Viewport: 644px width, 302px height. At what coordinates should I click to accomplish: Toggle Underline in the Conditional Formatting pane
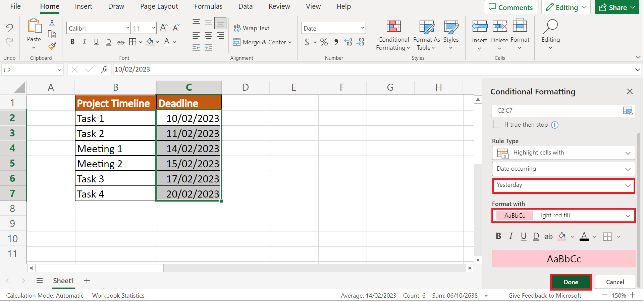pyautogui.click(x=524, y=236)
